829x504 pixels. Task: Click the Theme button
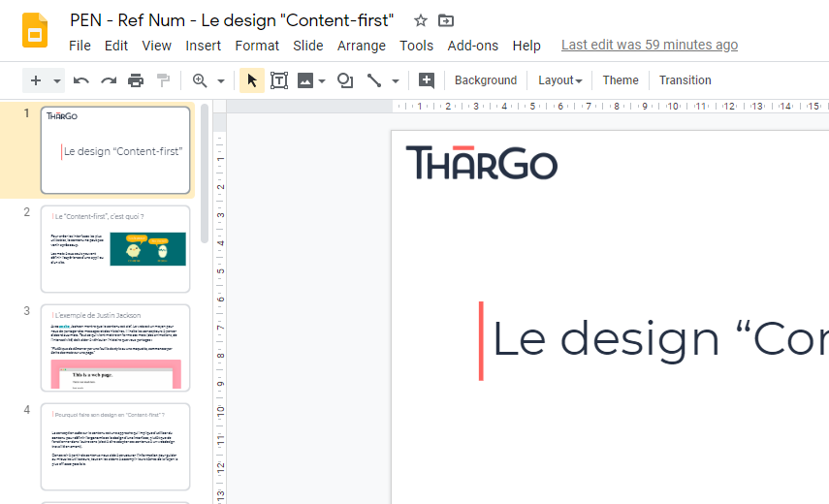click(x=621, y=80)
